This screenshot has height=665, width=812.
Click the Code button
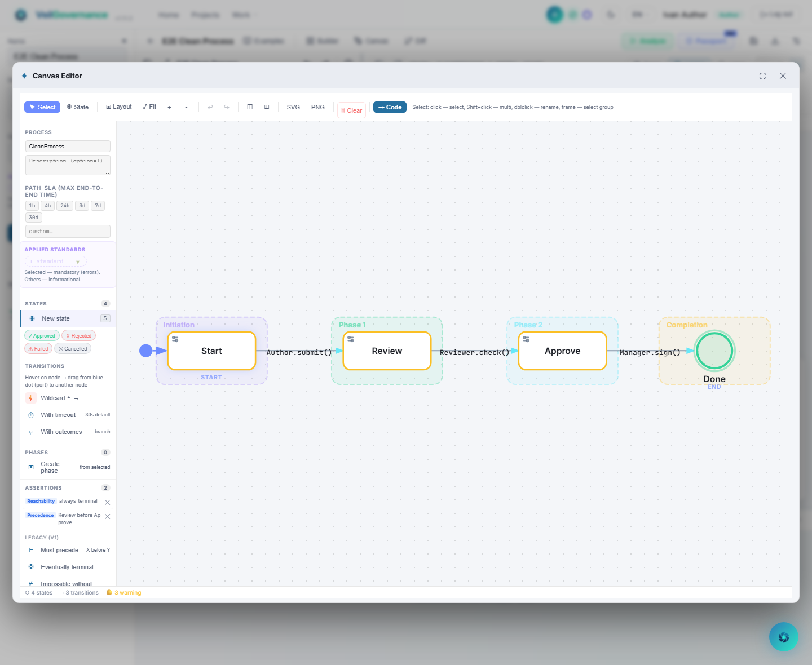click(x=390, y=107)
